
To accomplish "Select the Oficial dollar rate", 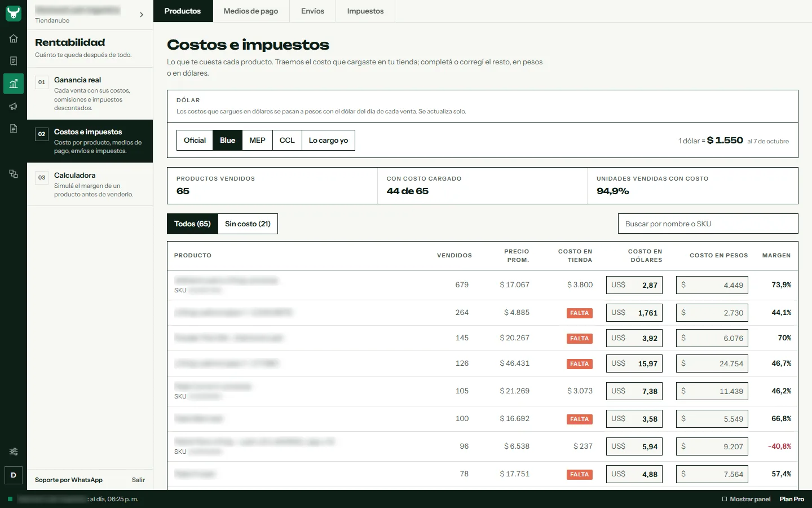I will tap(195, 141).
